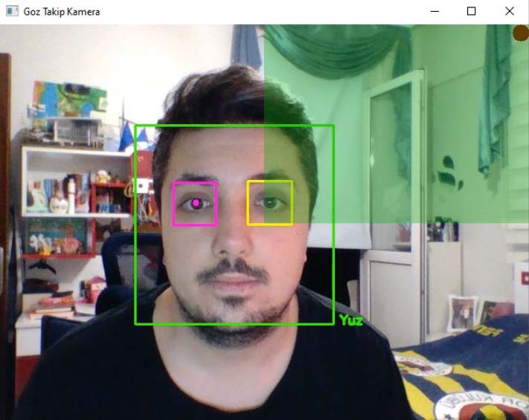Click the blue flag on the shelf

126,136
